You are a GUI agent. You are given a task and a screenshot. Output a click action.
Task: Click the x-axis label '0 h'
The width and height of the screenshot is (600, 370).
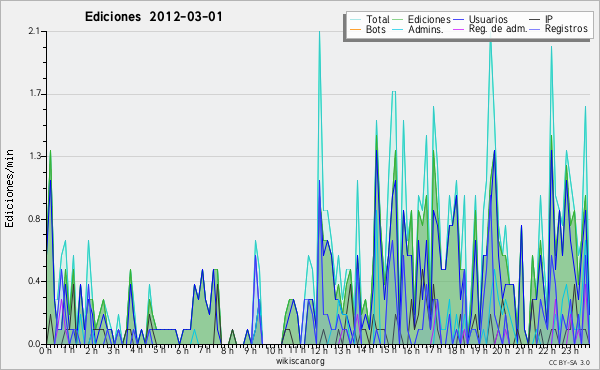coord(46,350)
